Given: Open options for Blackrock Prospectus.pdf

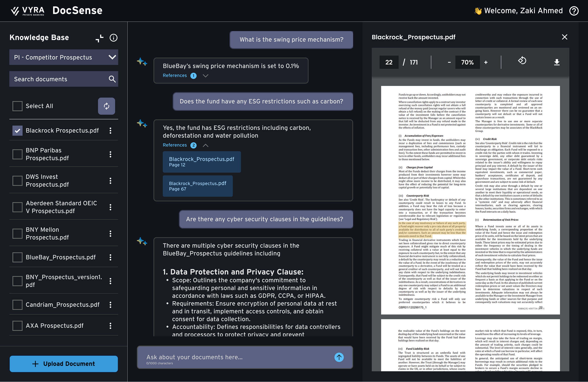Looking at the screenshot, I should coord(110,131).
